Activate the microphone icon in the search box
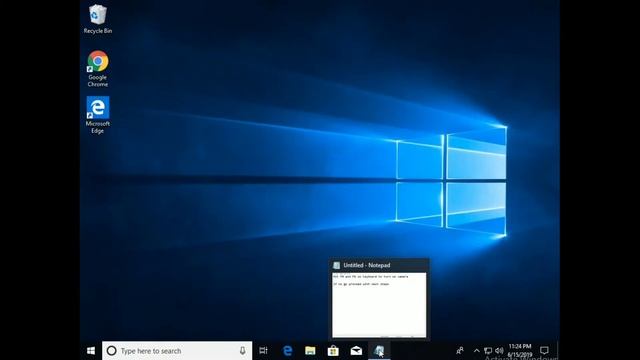The height and width of the screenshot is (360, 640). click(242, 351)
